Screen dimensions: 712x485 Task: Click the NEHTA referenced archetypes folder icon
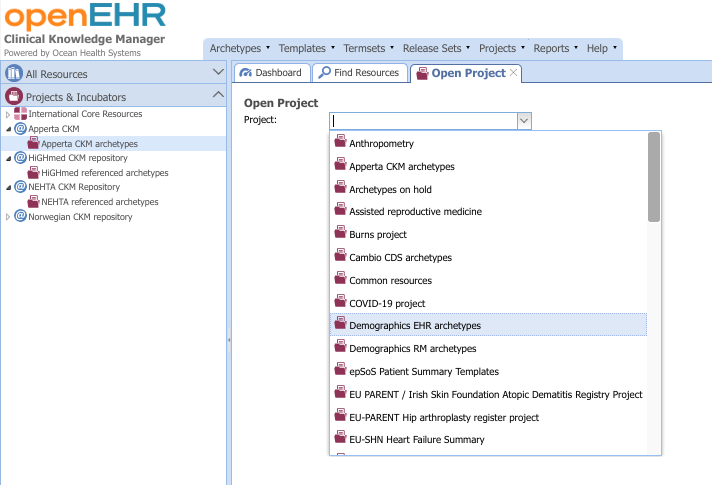click(33, 201)
